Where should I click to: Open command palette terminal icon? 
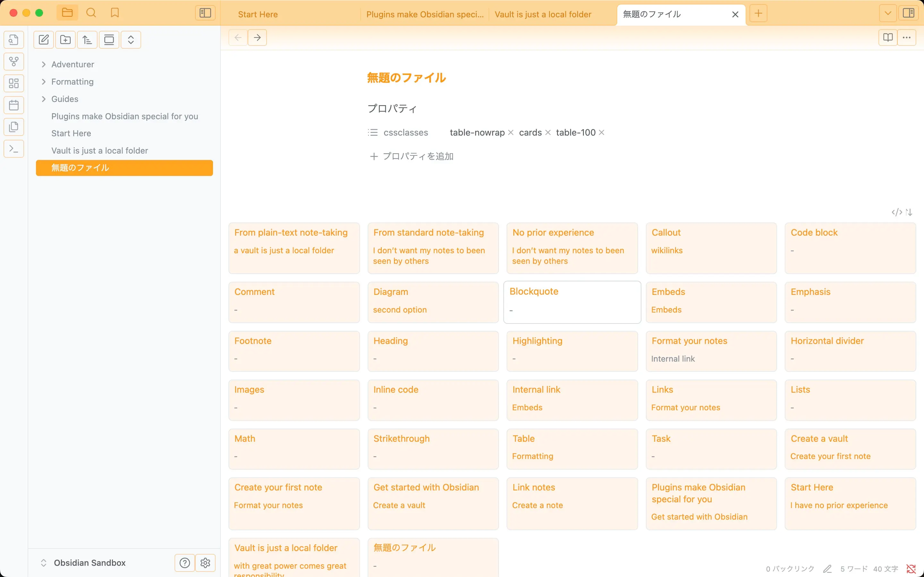click(x=14, y=149)
